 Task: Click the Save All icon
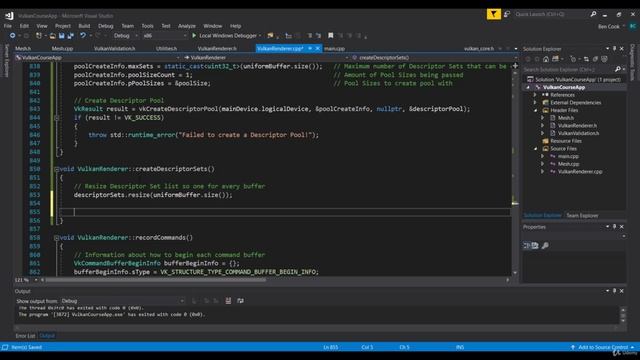point(70,36)
